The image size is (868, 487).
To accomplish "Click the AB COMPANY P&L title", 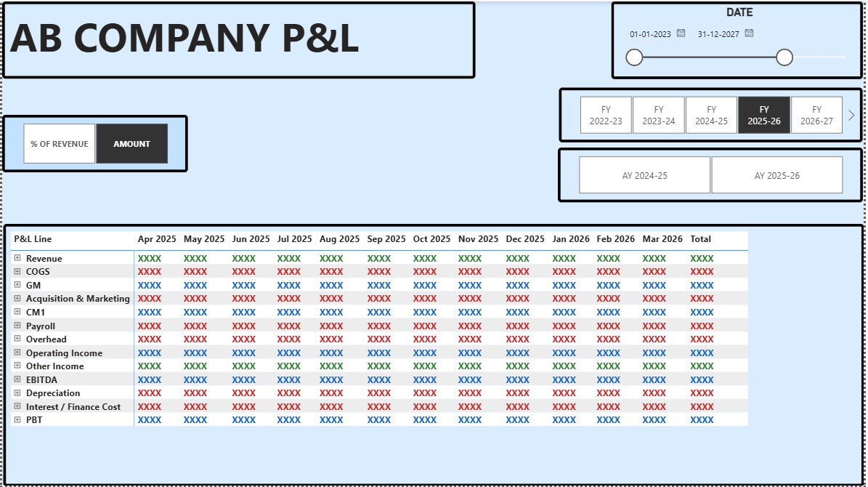I will point(184,39).
